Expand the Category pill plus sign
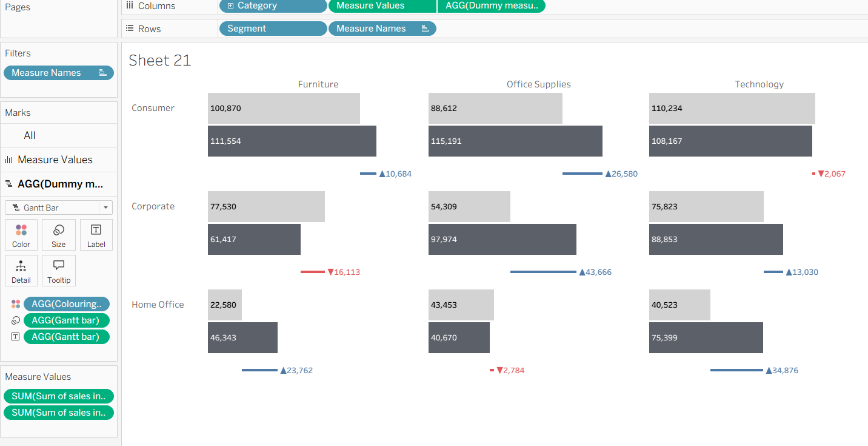The width and height of the screenshot is (868, 446). tap(230, 6)
